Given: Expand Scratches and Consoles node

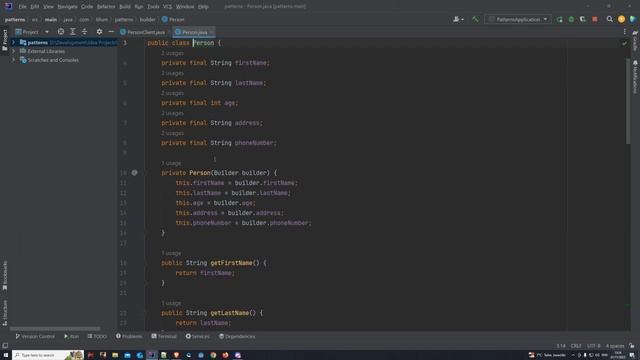Looking at the screenshot, I should 13,60.
